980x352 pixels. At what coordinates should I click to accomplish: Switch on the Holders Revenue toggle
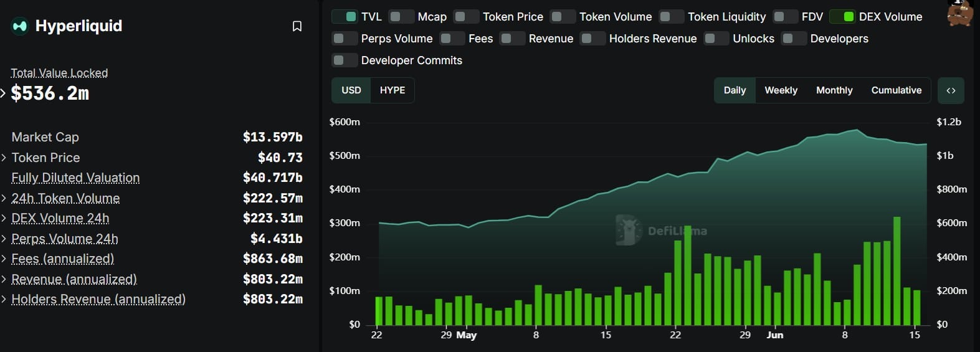(592, 39)
